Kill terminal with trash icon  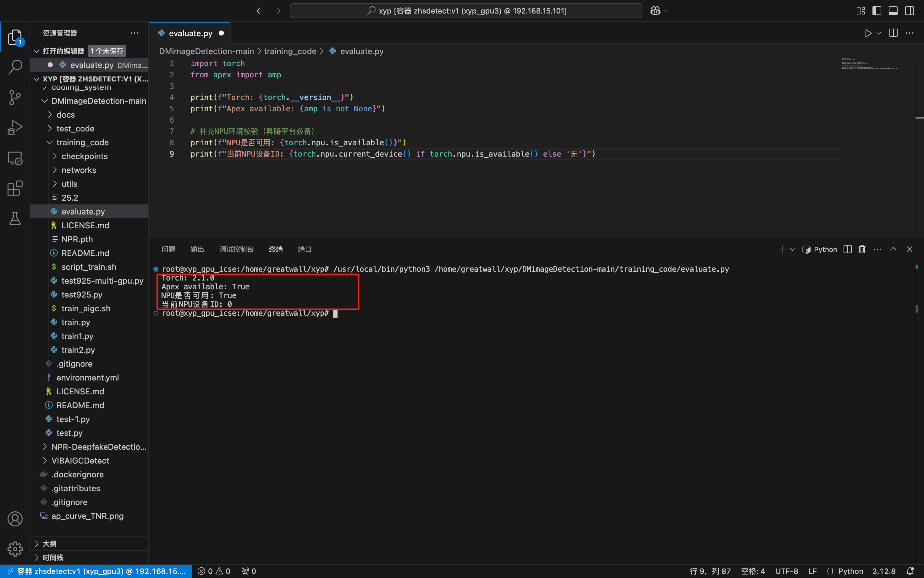(x=862, y=249)
